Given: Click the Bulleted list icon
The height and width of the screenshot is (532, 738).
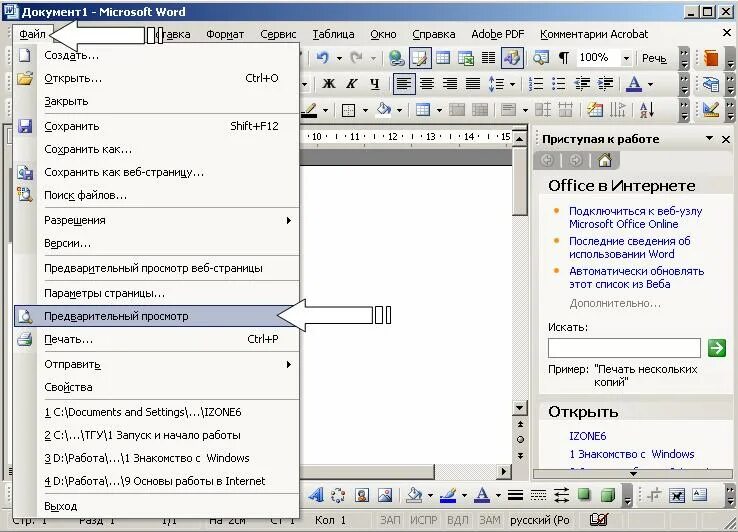Looking at the screenshot, I should (x=559, y=84).
